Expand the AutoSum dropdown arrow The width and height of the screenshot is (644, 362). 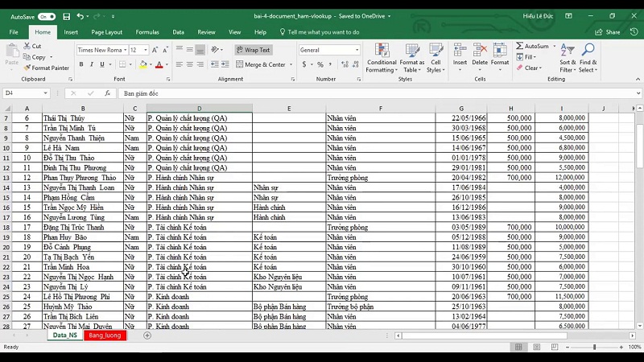click(x=553, y=46)
